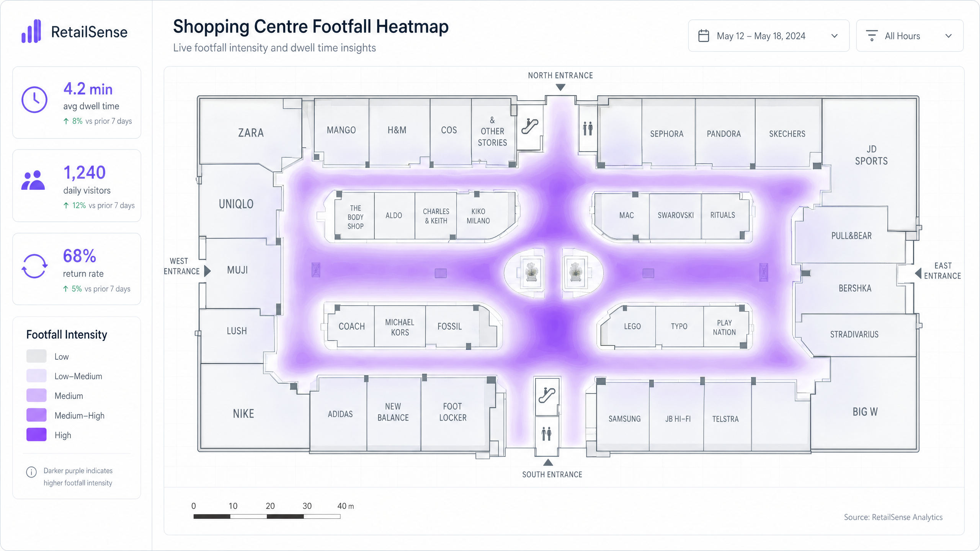
Task: Select the visitors people icon
Action: (33, 180)
